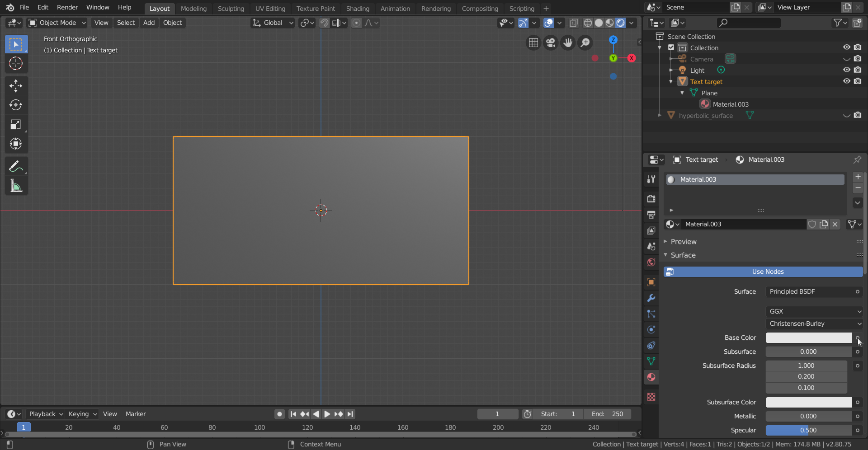Activate the Scale tool
The image size is (868, 450).
point(16,125)
